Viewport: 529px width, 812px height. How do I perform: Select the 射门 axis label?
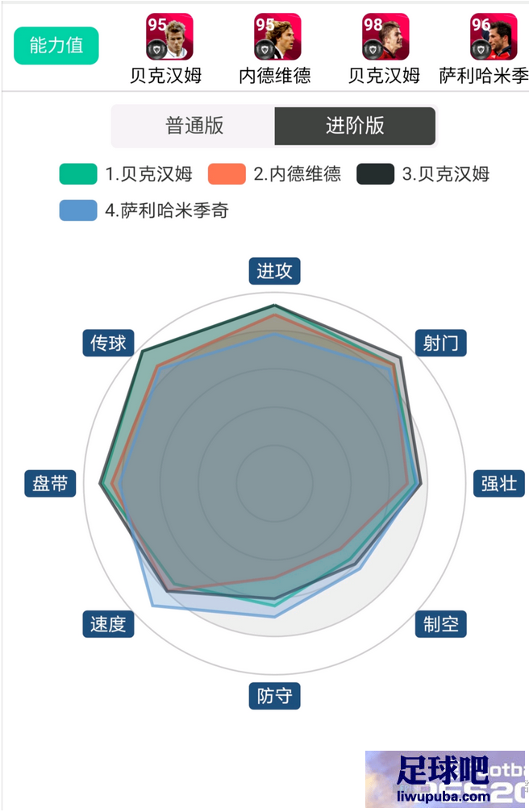(441, 343)
